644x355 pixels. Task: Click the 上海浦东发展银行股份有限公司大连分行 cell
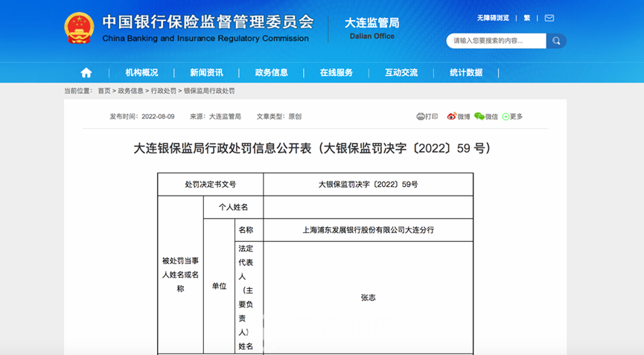(x=369, y=230)
